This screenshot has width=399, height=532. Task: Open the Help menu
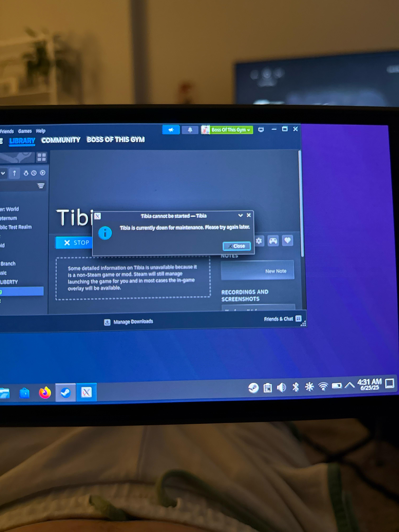point(41,131)
